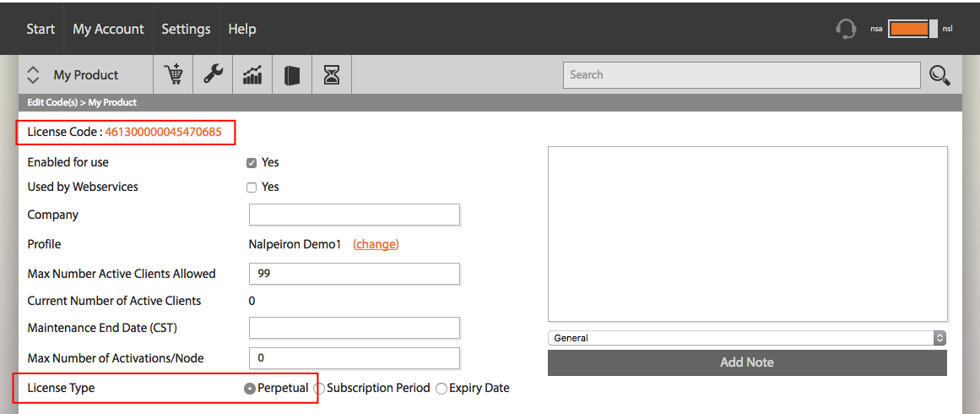Screen dimensions: 980x414
Task: Open the General note category dropdown
Action: click(x=747, y=338)
